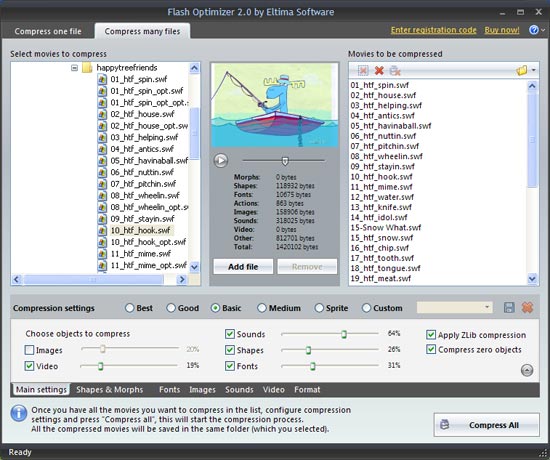The width and height of the screenshot is (550, 460).
Task: Switch to Compress many files tab
Action: pos(142,31)
